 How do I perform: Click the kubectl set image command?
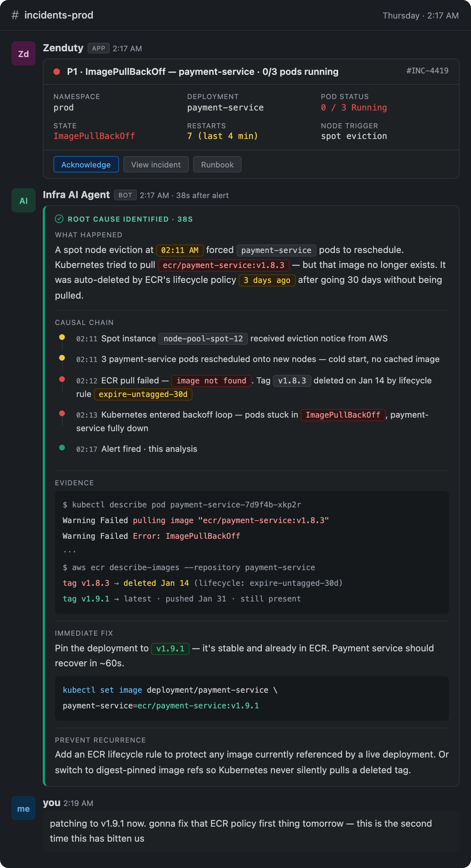pos(170,698)
